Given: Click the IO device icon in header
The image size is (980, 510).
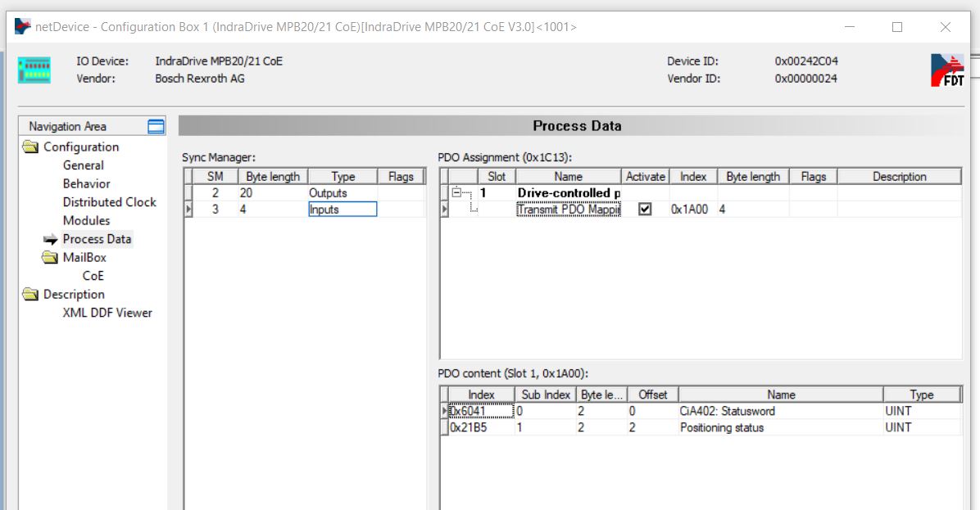Looking at the screenshot, I should 34,70.
